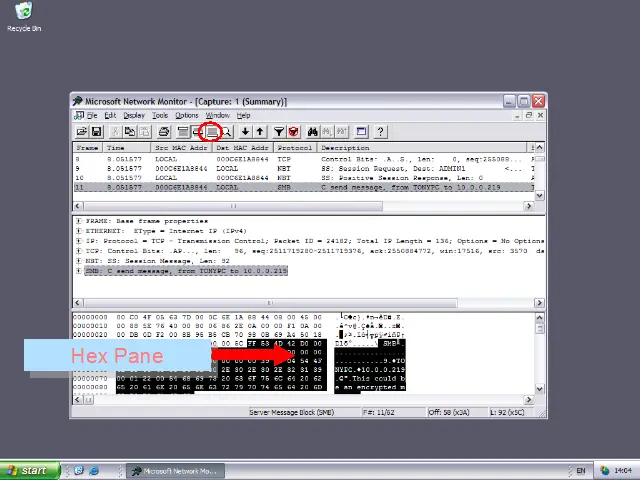Image resolution: width=640 pixels, height=480 pixels.
Task: Go to next frame with down arrow icon
Action: [x=245, y=131]
